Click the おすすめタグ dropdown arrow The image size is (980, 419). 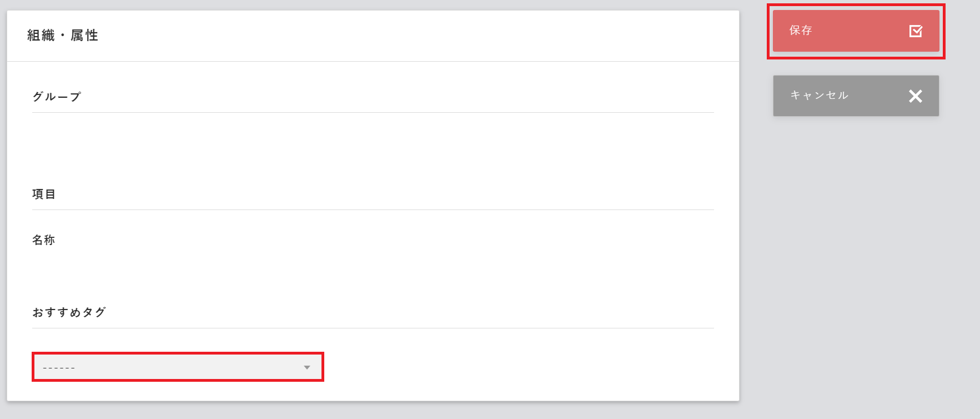pyautogui.click(x=306, y=367)
